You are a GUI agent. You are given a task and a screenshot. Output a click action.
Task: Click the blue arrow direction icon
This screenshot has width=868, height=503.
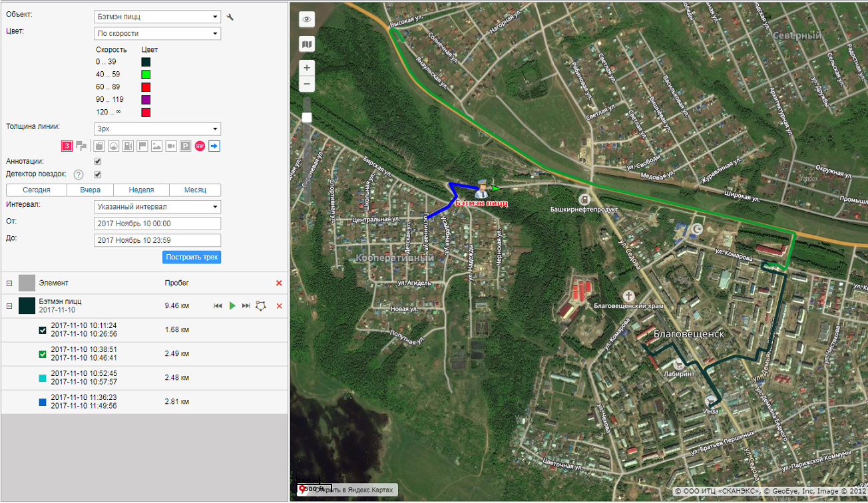(x=214, y=146)
